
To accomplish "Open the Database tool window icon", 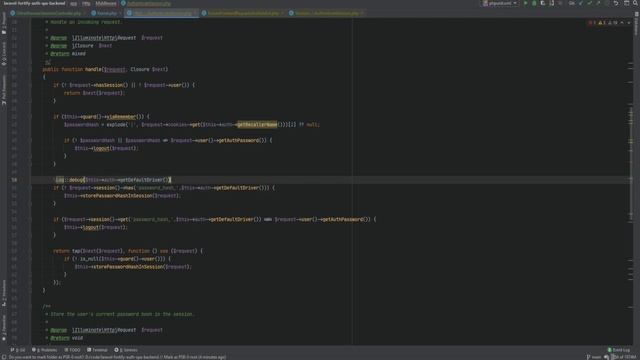I will [636, 24].
